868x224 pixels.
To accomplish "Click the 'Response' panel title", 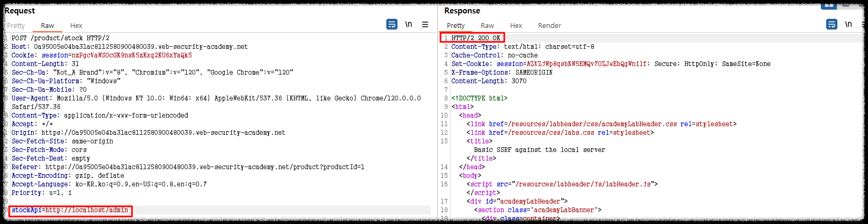I will 462,10.
